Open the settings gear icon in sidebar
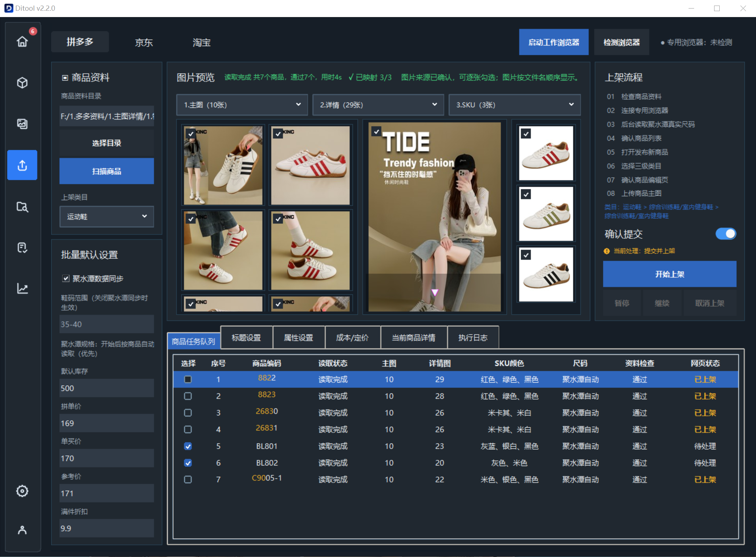Screen dimensions: 756x557 pos(22,491)
